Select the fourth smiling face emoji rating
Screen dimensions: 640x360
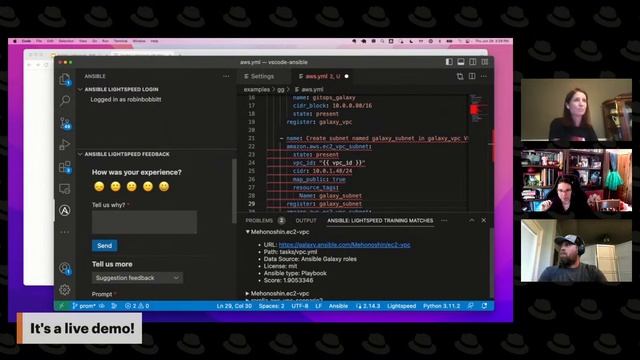point(148,187)
